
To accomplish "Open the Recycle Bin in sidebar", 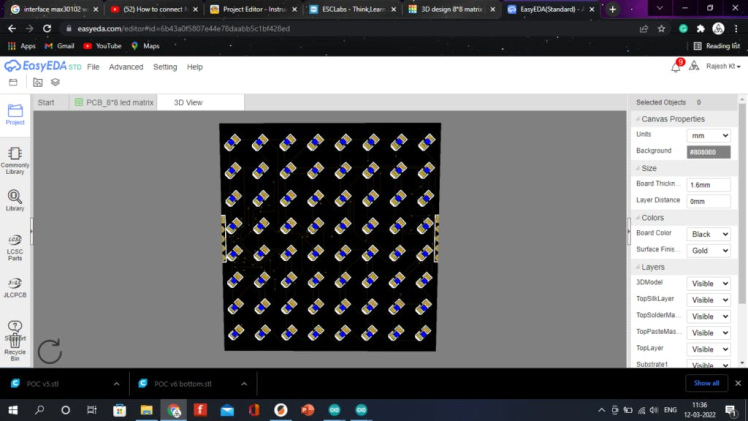I will click(15, 348).
